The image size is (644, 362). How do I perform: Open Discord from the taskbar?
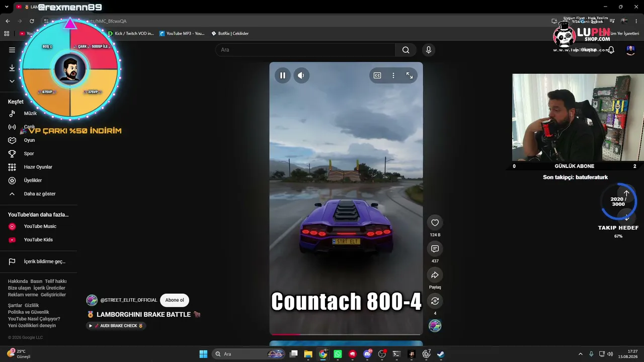367,354
